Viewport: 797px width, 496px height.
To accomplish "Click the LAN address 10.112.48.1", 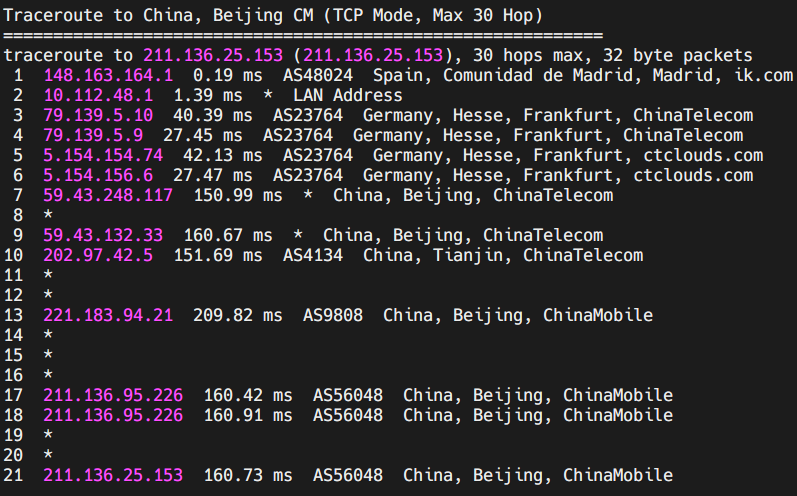I will click(x=98, y=95).
